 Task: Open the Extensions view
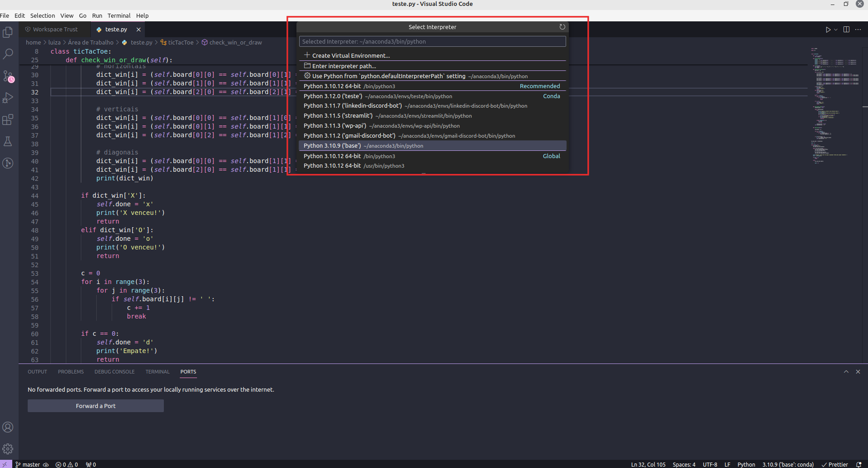(x=8, y=119)
